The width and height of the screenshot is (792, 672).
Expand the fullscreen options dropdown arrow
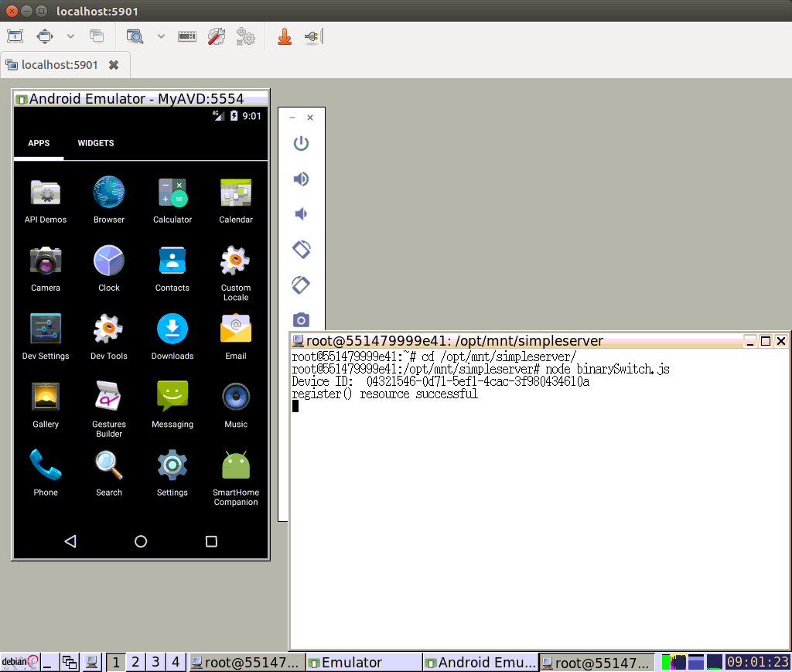point(70,36)
